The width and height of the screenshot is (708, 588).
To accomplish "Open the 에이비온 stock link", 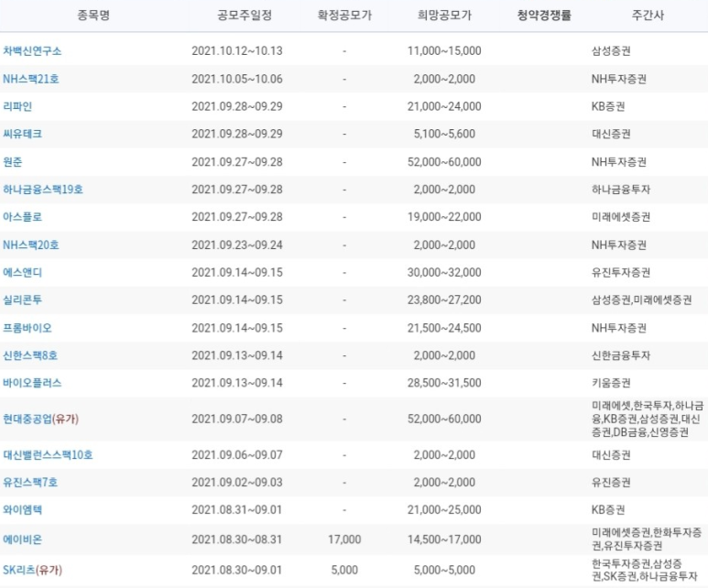I will (22, 539).
